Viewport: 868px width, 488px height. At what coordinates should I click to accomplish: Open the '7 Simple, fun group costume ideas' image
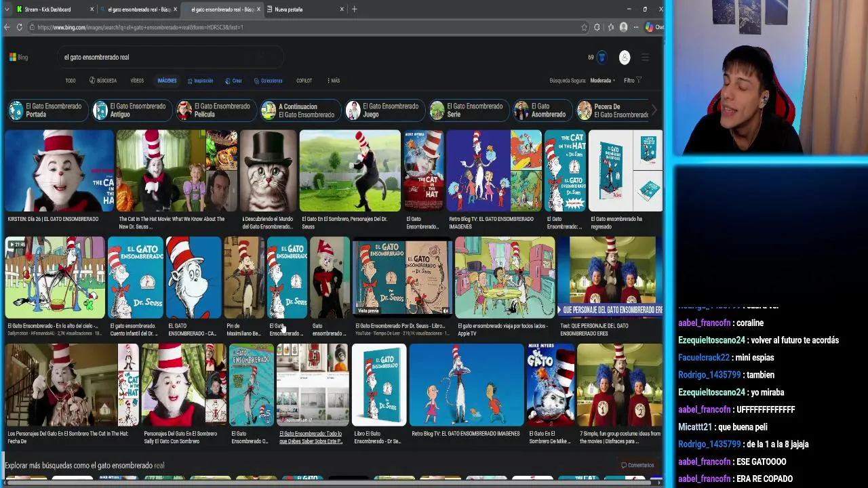click(620, 385)
